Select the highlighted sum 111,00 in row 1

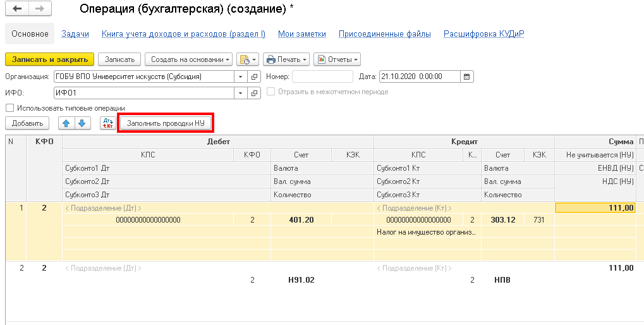pos(595,208)
